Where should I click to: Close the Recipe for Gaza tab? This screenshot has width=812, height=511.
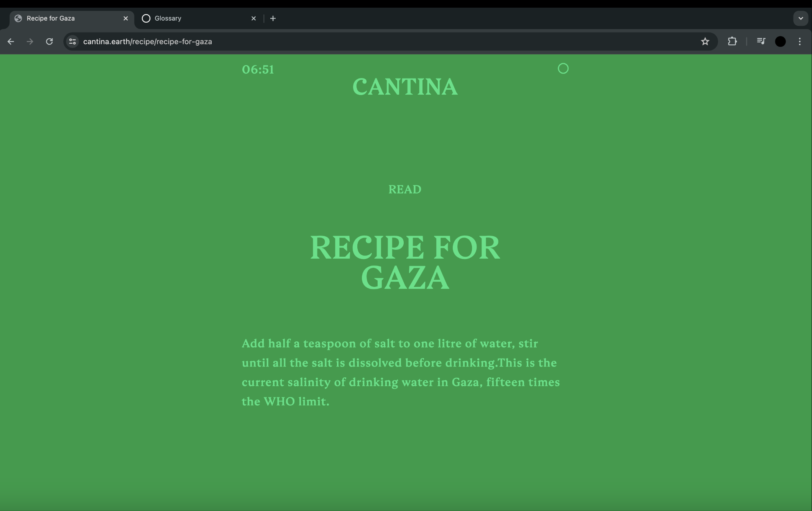point(125,18)
